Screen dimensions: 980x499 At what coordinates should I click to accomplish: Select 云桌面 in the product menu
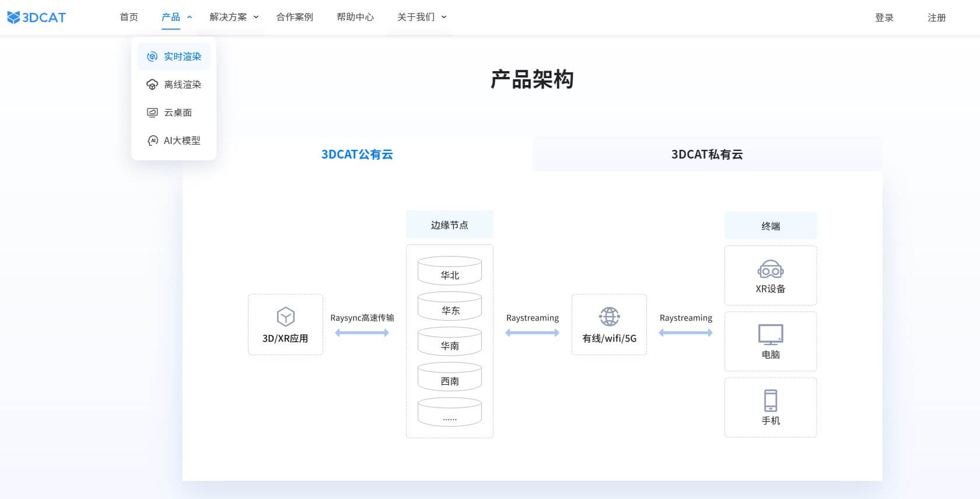(x=174, y=113)
